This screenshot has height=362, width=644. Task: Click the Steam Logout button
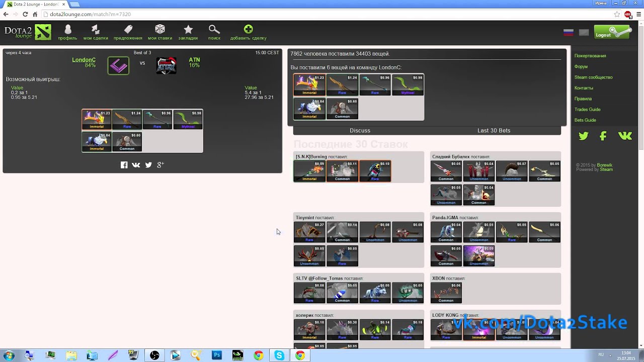(x=612, y=32)
